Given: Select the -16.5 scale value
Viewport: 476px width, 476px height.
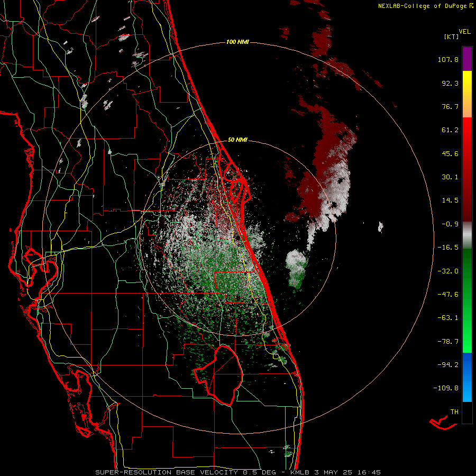Looking at the screenshot, I should click(448, 248).
